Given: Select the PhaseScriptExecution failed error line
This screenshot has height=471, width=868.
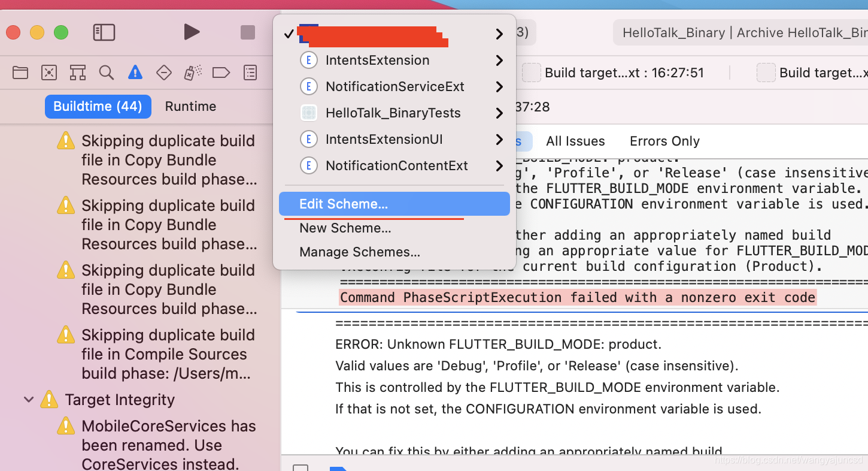Looking at the screenshot, I should click(x=578, y=298).
